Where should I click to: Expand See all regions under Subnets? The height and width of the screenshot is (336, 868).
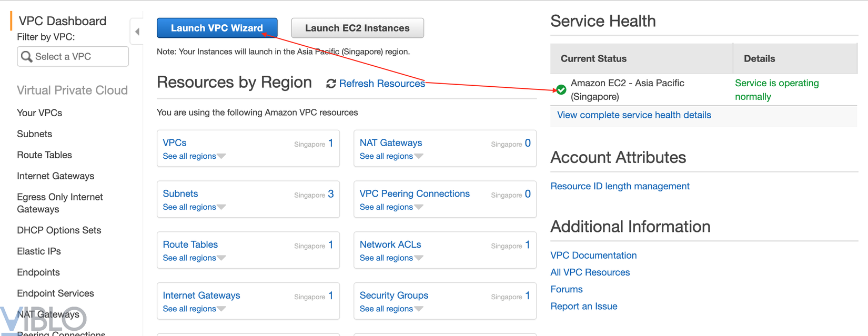pyautogui.click(x=194, y=207)
